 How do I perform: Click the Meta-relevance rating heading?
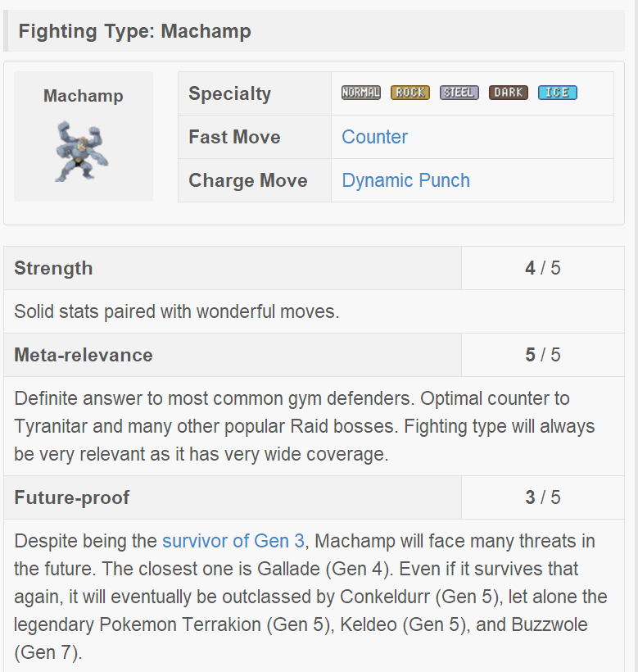coord(84,355)
